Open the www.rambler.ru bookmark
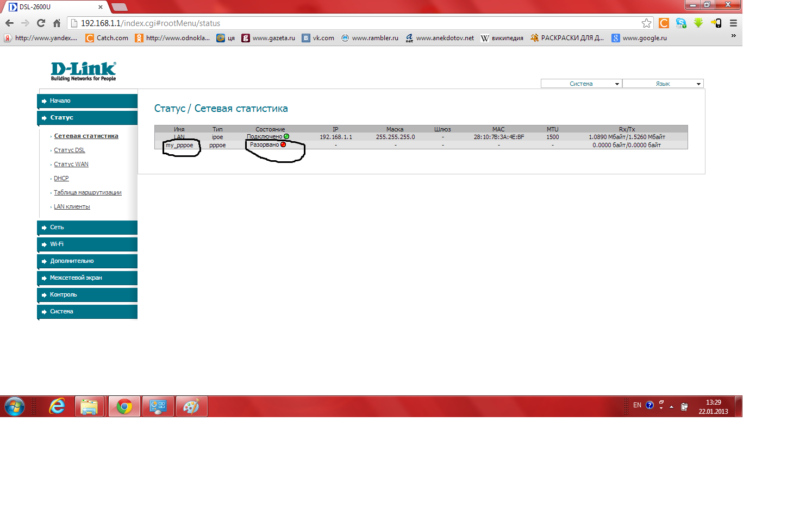Viewport: 812px width, 529px height. point(370,38)
